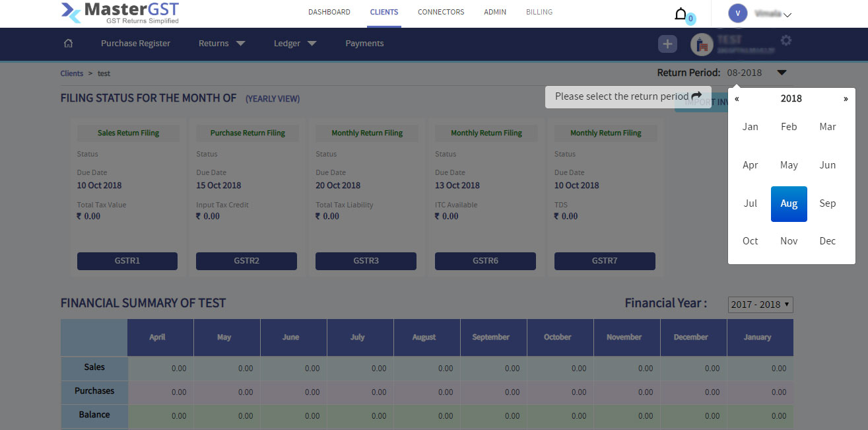Click the GSTR3 button
Screen dimensions: 868x430
tap(366, 261)
